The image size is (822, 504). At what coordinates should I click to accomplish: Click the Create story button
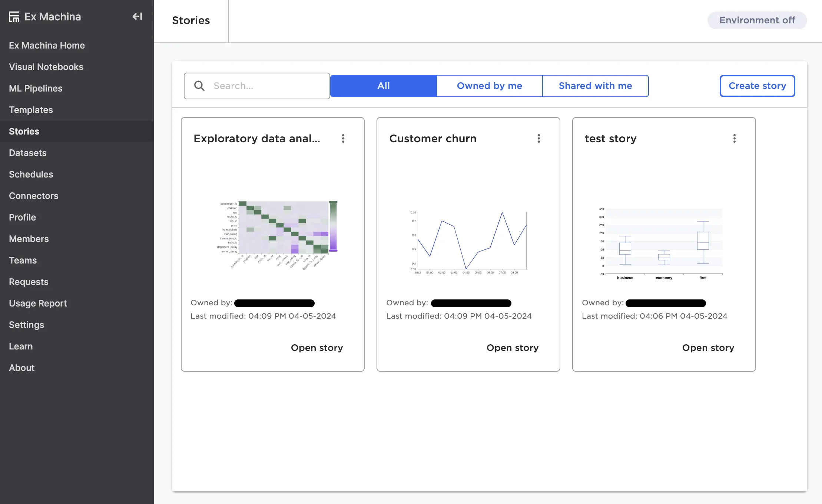point(757,86)
